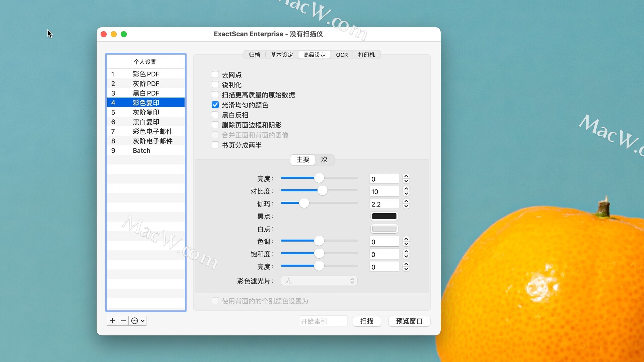Viewport: 644px width, 362px height.
Task: Click the 伽玛 value field showing 2.2
Action: pyautogui.click(x=384, y=204)
